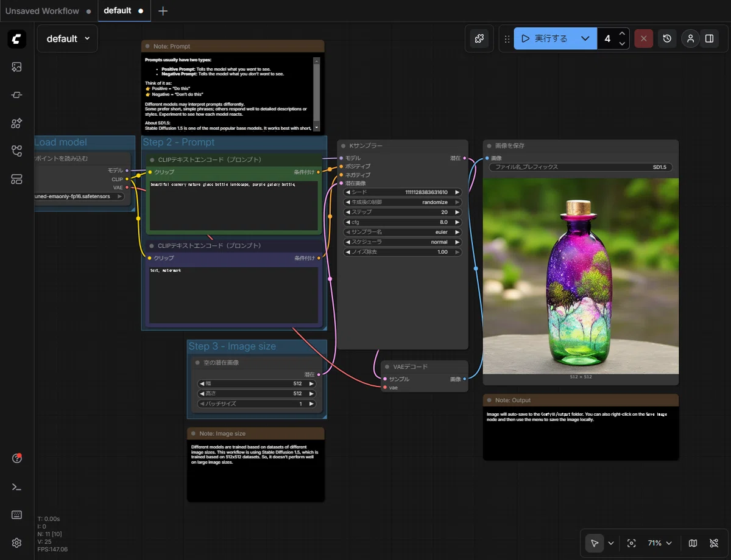731x560 pixels.
Task: Toggle the right side panel icon
Action: (x=709, y=38)
